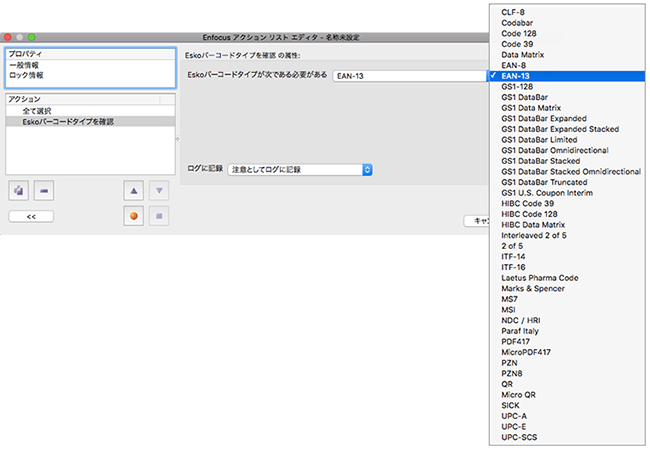Viewport: 650px width, 450px height.
Task: Move action down with the triangle button
Action: pos(159,191)
